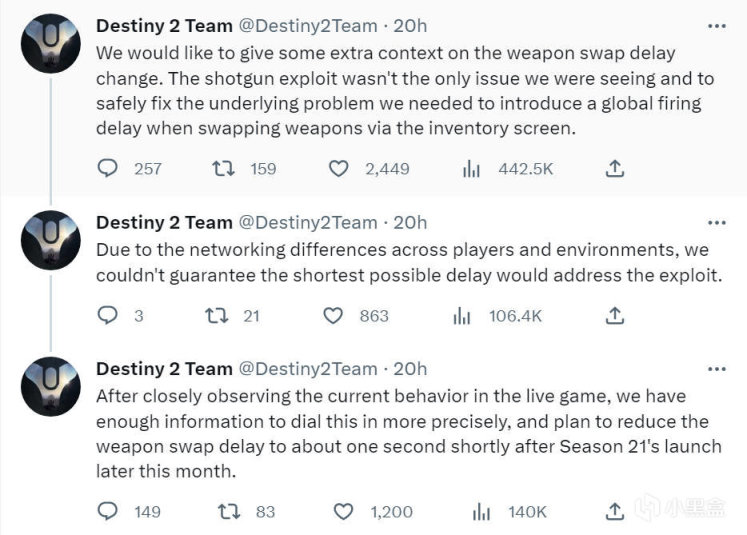Open Destiny 2 Team profile from first tweet name
The width and height of the screenshot is (747, 535).
pyautogui.click(x=161, y=25)
